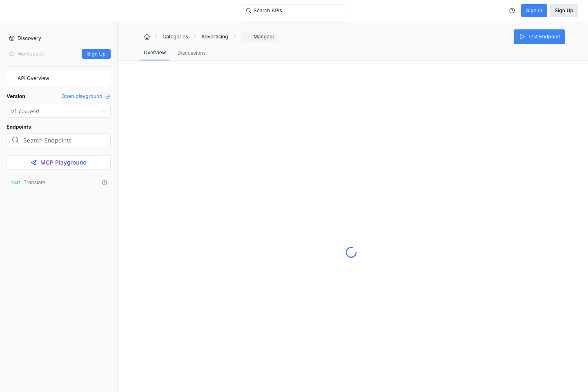588x392 pixels.
Task: Follow the Categories breadcrumb link
Action: click(x=175, y=36)
